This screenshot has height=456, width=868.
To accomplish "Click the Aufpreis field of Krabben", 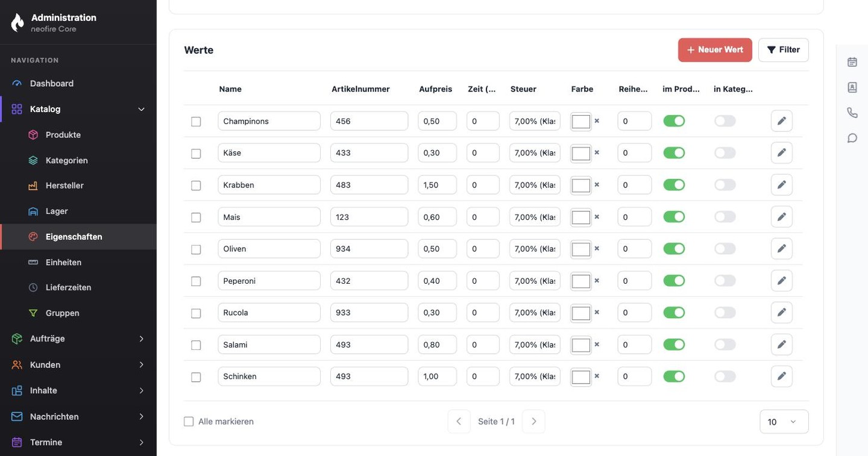I will tap(438, 185).
